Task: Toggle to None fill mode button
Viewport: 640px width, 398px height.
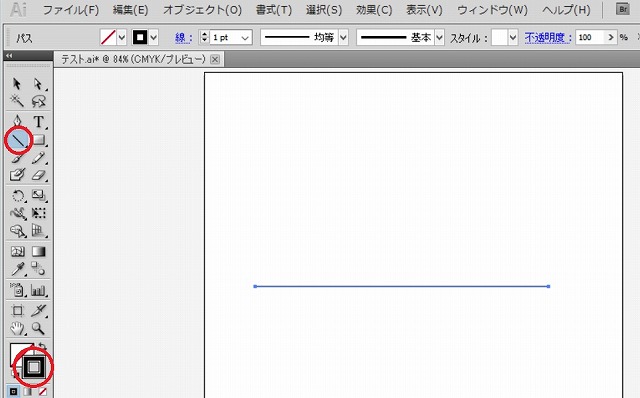Action: click(x=42, y=392)
